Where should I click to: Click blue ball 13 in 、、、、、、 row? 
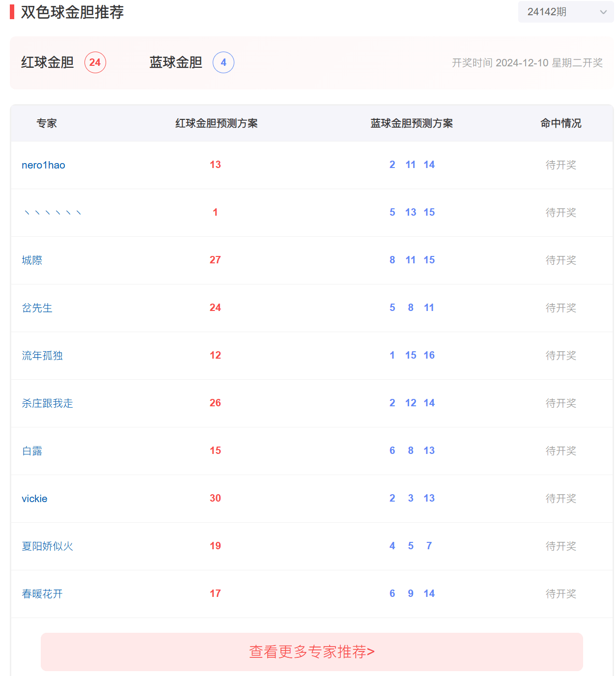pos(411,212)
